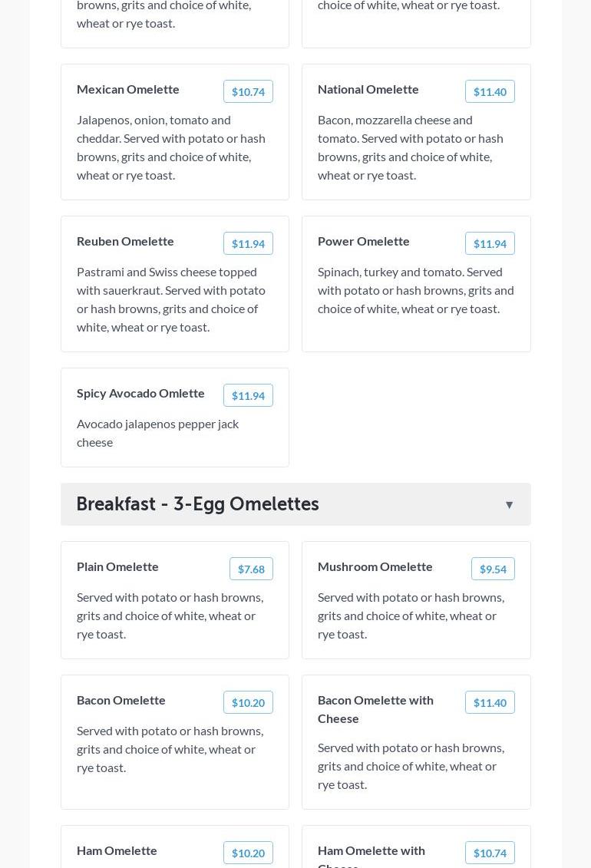
Task: Select Ham Omelette with Cheese $10.74 price
Action: [x=490, y=853]
